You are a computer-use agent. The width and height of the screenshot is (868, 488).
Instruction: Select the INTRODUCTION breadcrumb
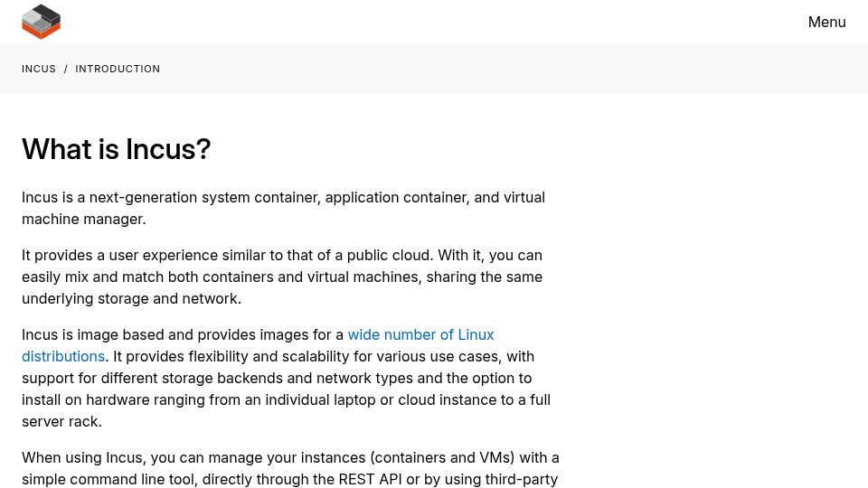point(118,69)
